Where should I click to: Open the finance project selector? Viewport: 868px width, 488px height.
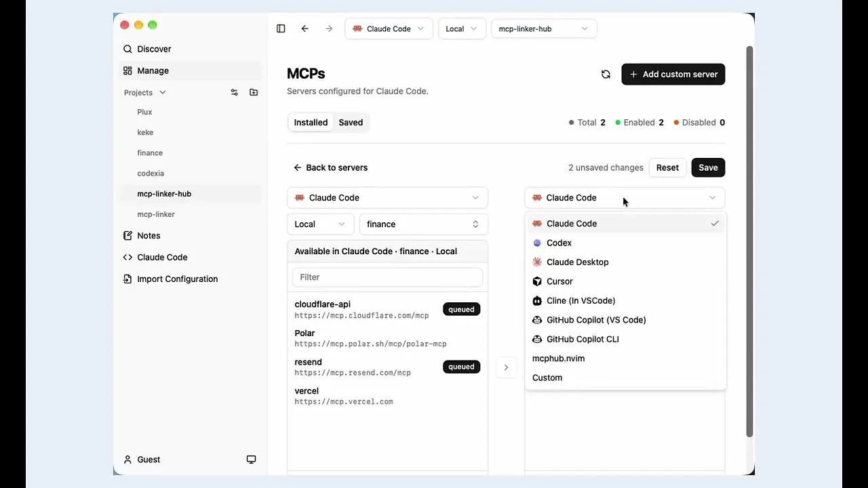coord(423,224)
